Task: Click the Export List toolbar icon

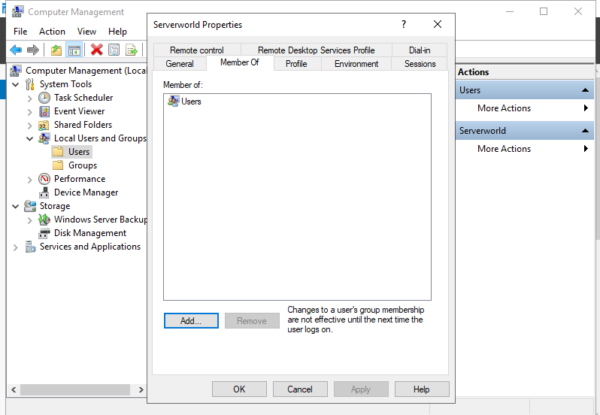Action: (131, 50)
